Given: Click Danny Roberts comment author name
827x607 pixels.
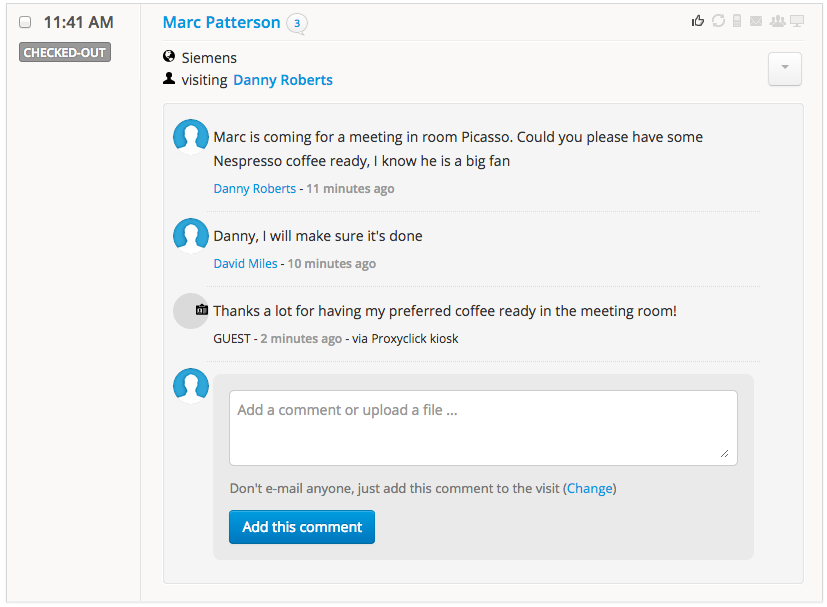Looking at the screenshot, I should (254, 188).
